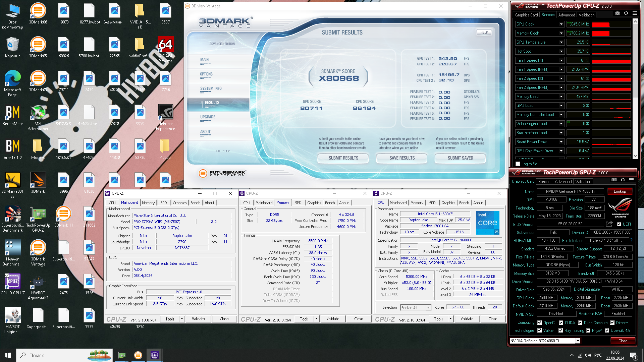Open Bench tab in Mainboard CPU-Z window
The width and height of the screenshot is (644, 362).
[x=195, y=203]
